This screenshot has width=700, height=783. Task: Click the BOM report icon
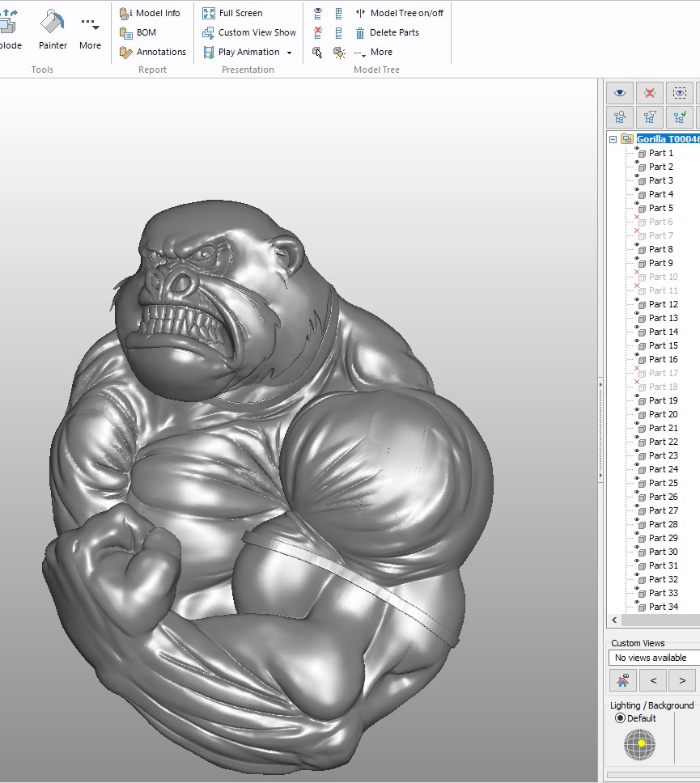coord(126,32)
